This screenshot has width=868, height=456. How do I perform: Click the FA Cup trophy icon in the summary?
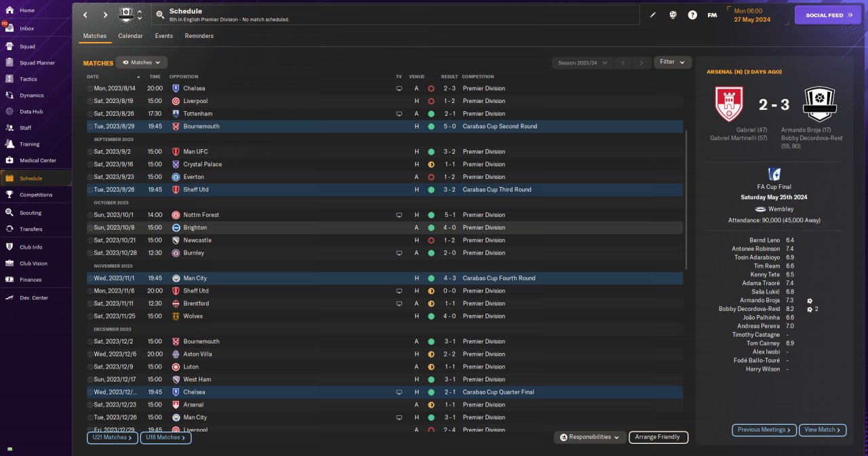coord(774,174)
